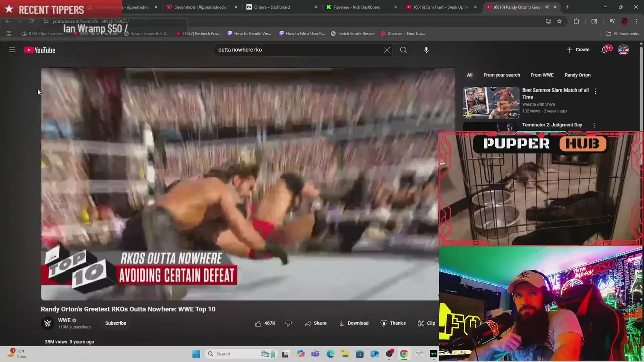
Task: Open the YouTube guide hamburger menu
Action: coord(12,50)
